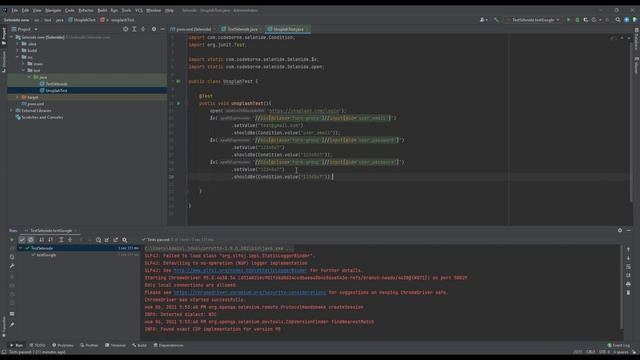This screenshot has height=360, width=640.
Task: Open Run panel settings gear
Action: (620, 231)
